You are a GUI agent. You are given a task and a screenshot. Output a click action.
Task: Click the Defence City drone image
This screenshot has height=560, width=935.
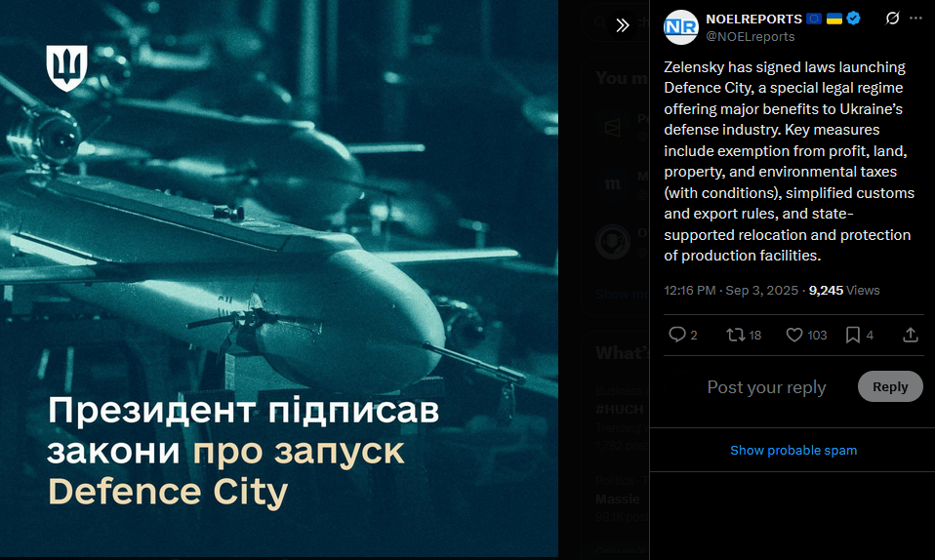coord(279,278)
